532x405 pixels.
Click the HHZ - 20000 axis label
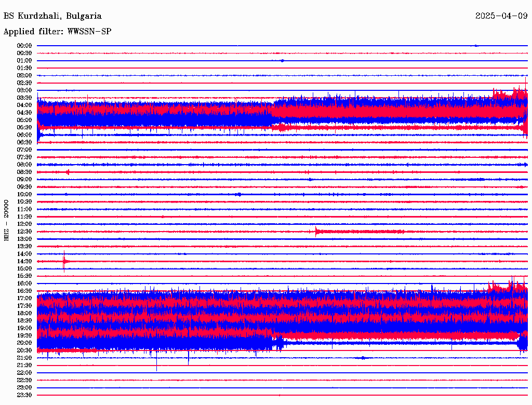[6, 220]
